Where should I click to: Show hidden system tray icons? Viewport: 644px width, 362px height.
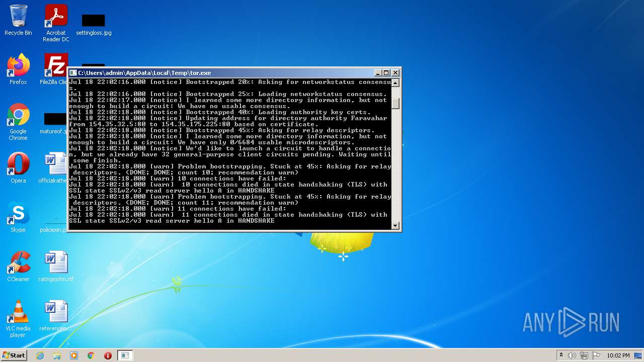pos(561,355)
